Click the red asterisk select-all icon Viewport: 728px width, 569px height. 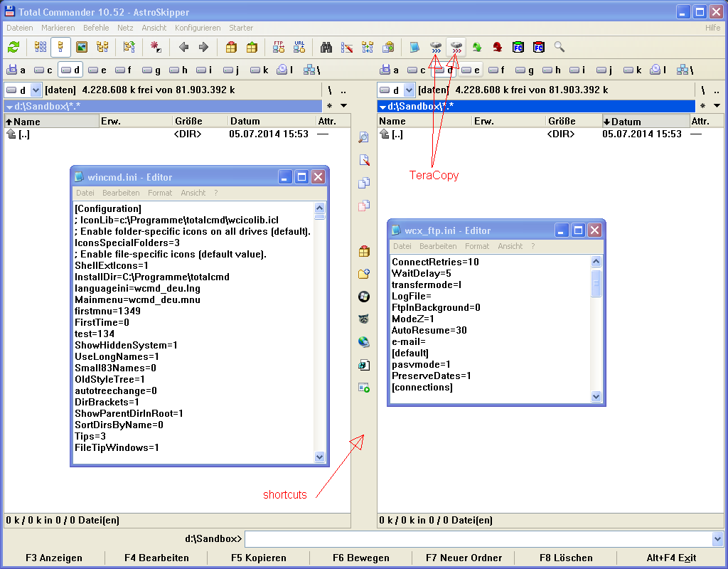click(x=156, y=47)
